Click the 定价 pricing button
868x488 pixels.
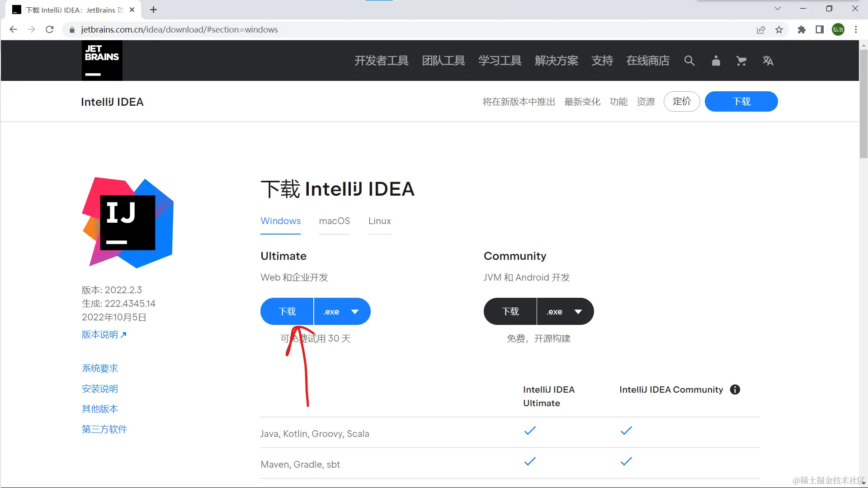coord(681,101)
